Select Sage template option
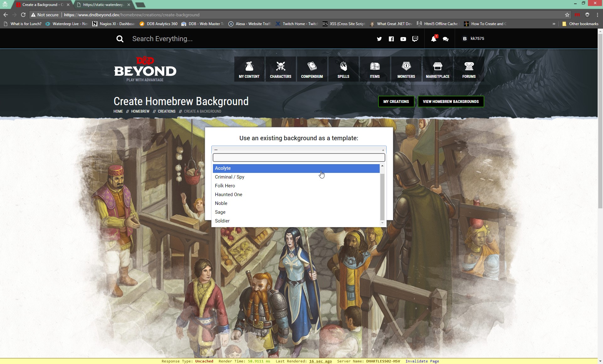Image resolution: width=603 pixels, height=364 pixels. click(x=296, y=212)
